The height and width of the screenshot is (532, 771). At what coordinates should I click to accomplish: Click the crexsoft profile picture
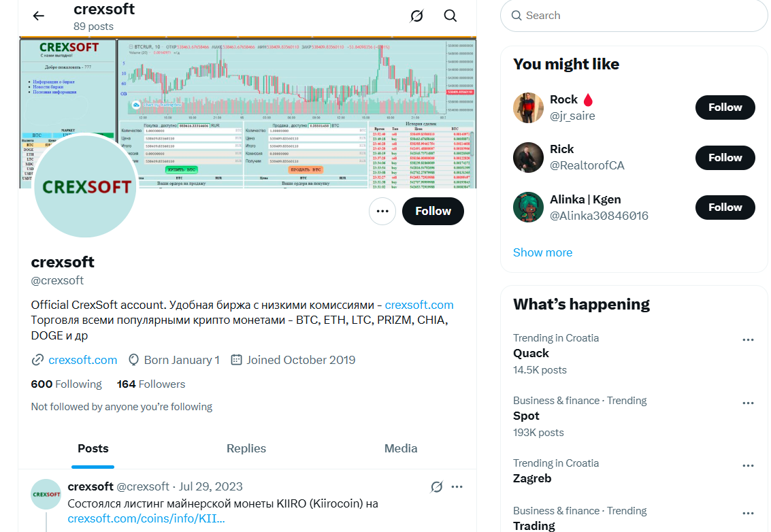(85, 186)
